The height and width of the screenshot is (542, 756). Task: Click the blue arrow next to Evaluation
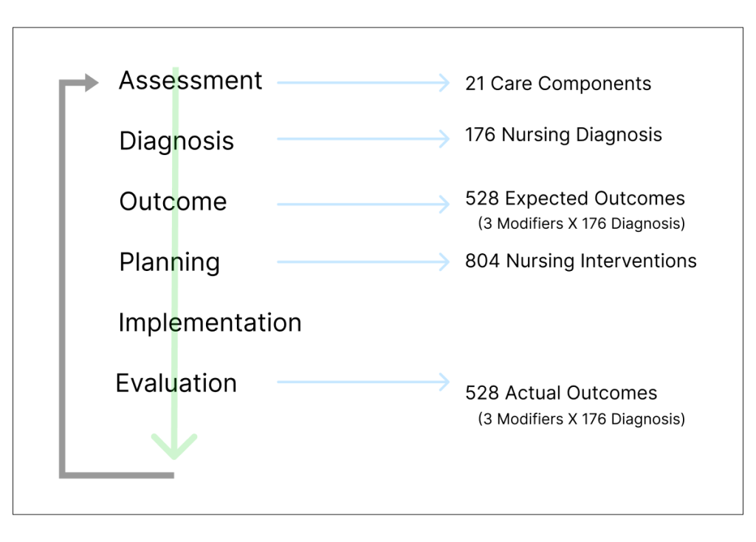363,382
